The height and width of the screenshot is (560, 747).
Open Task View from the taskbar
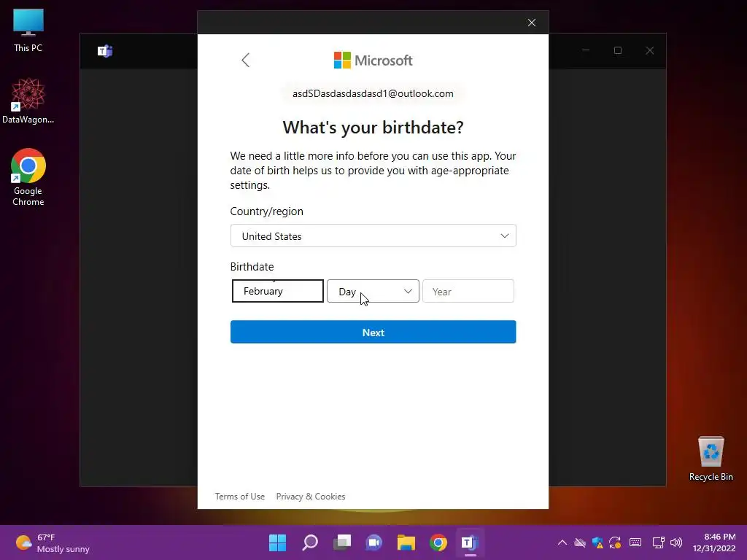click(x=342, y=542)
